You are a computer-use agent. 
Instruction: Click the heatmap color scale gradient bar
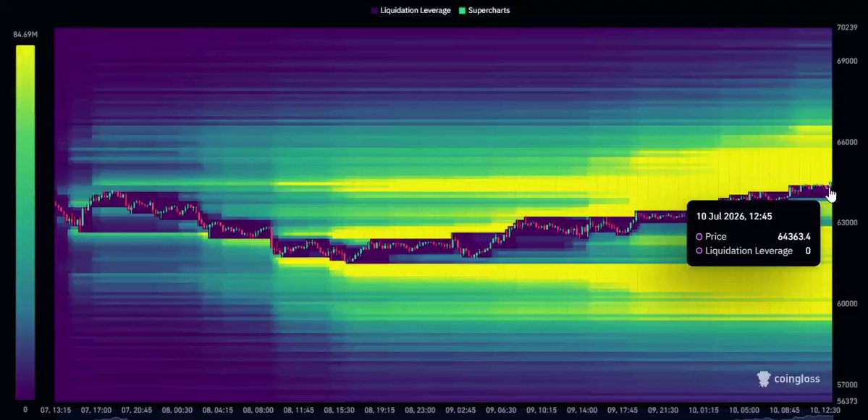(x=25, y=222)
